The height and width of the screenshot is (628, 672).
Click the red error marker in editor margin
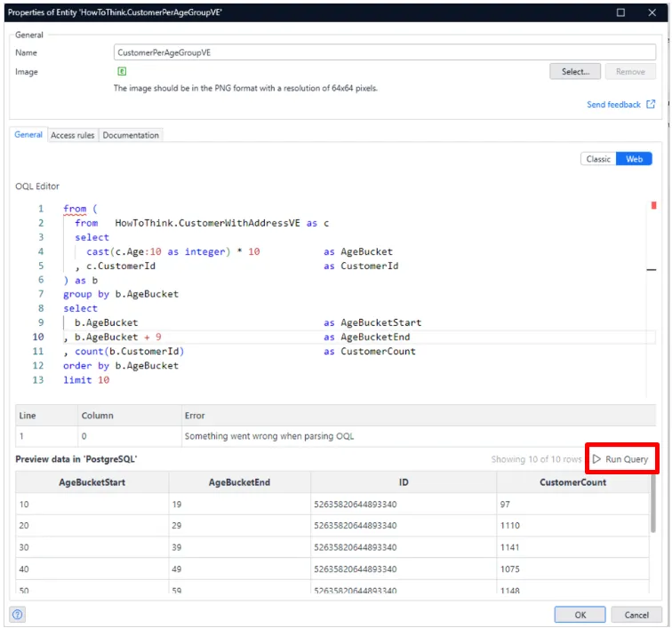(653, 205)
